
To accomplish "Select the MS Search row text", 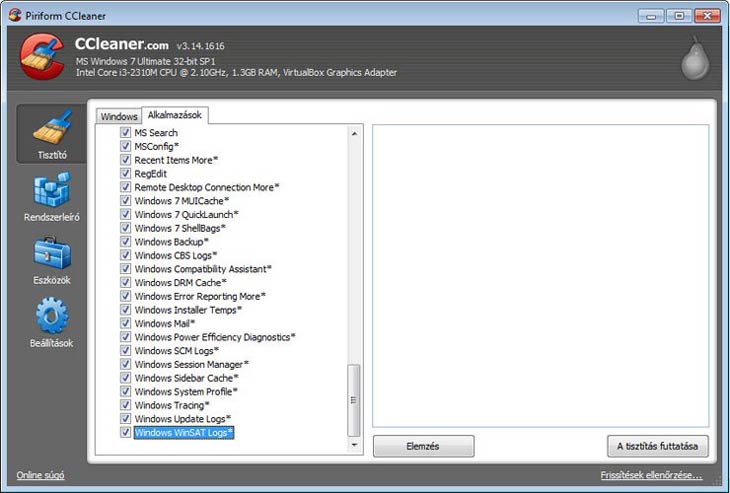I will pos(156,133).
